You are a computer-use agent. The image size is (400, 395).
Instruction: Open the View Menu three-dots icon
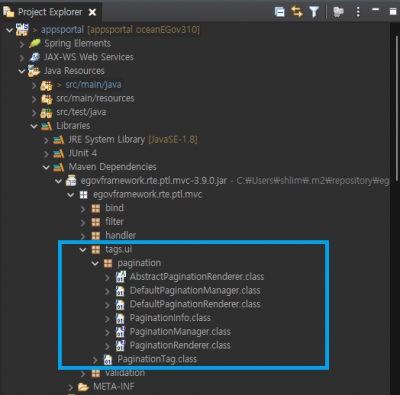(358, 12)
